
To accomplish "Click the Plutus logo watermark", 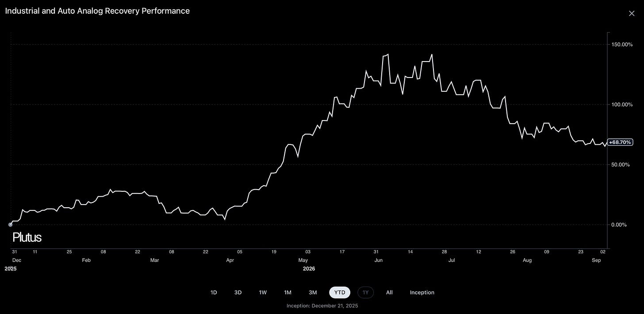I will (x=27, y=237).
